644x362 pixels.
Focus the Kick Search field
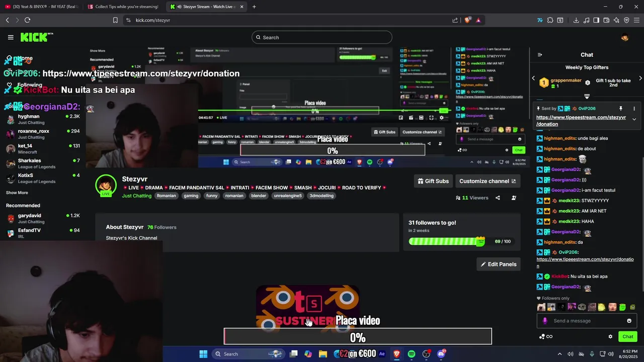[x=322, y=37]
